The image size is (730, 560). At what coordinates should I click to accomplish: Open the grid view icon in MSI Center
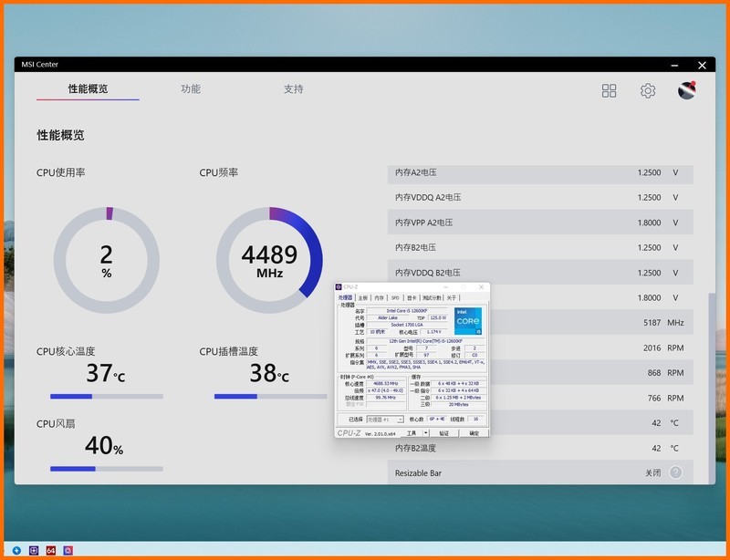[609, 91]
